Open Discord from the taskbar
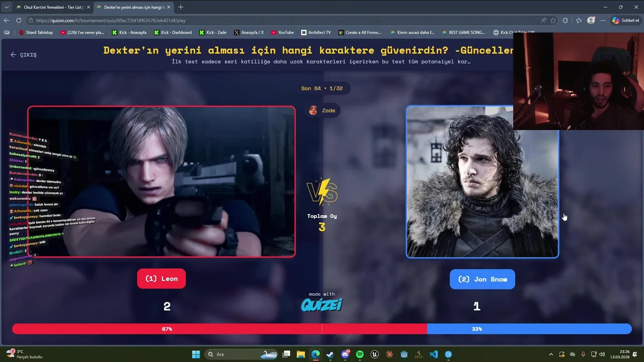644x362 pixels. (x=345, y=354)
